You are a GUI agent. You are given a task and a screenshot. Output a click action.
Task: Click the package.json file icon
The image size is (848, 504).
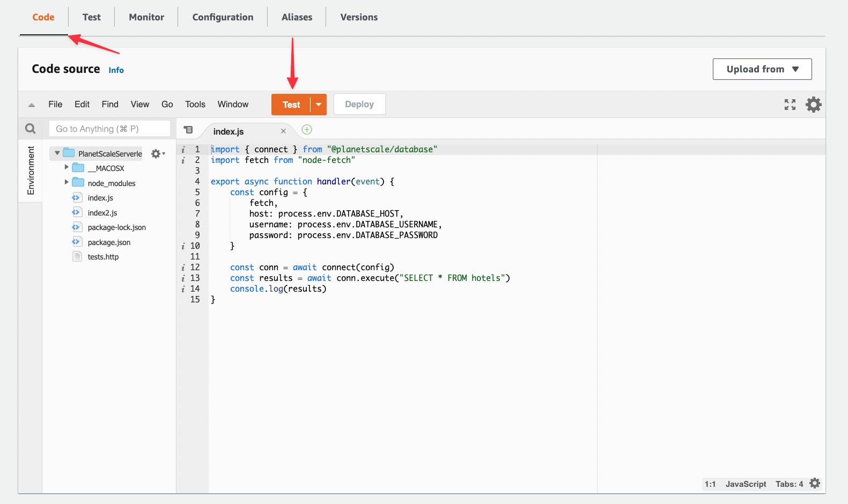(x=77, y=242)
